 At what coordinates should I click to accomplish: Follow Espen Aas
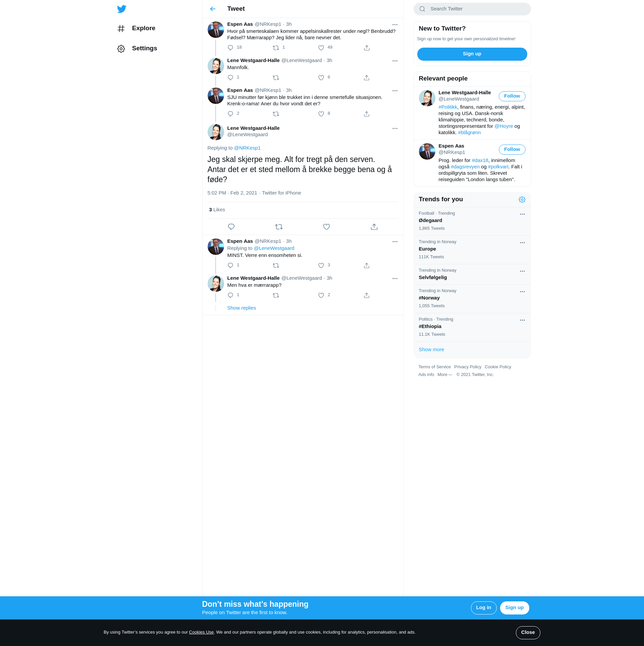click(x=512, y=150)
